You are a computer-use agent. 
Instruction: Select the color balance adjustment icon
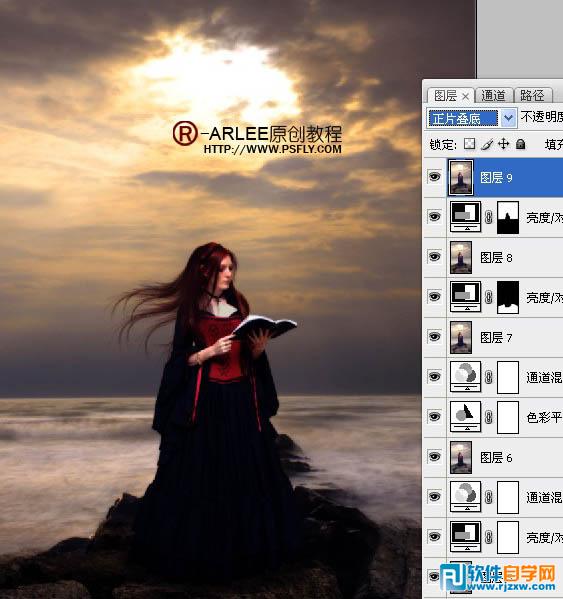click(x=465, y=417)
